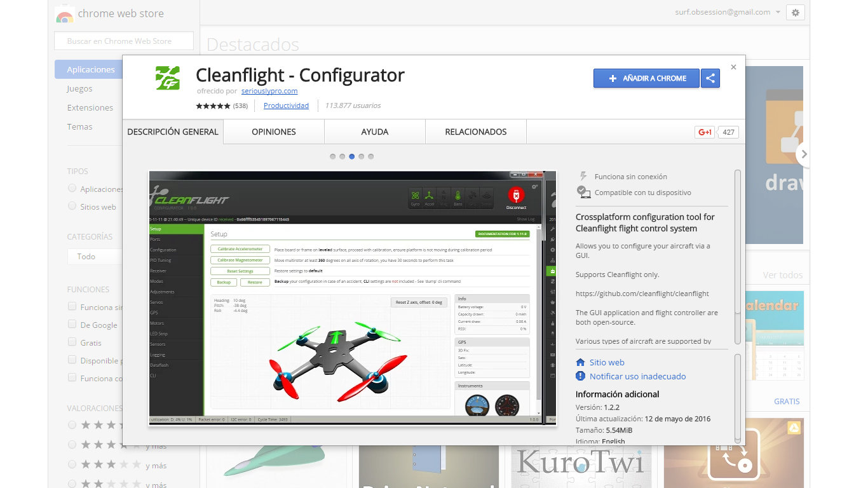Open the Productividad category link
Viewport: 868px width, 488px height.
tap(286, 105)
